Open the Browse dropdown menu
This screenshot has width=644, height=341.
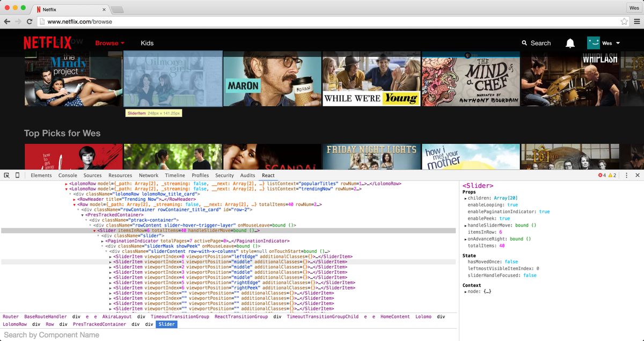(109, 43)
